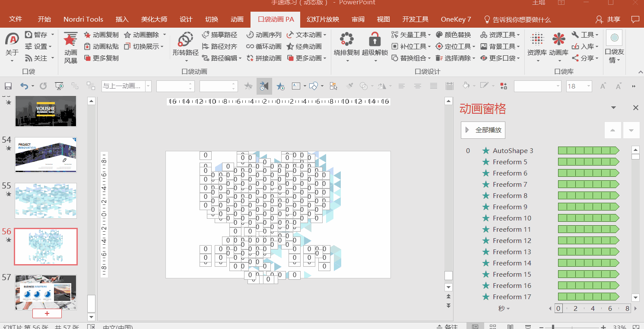The width and height of the screenshot is (644, 329).
Task: Launch the 动画风暴 (Animation Storm) tool
Action: [70, 46]
